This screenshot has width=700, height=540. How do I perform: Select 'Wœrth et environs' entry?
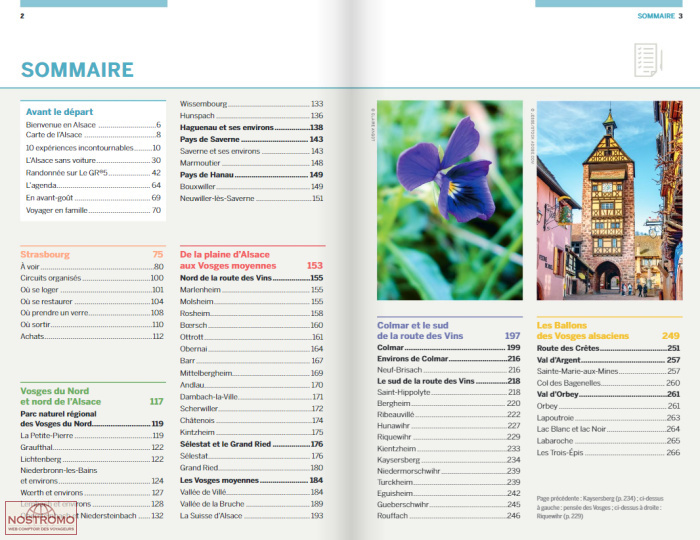click(x=92, y=493)
